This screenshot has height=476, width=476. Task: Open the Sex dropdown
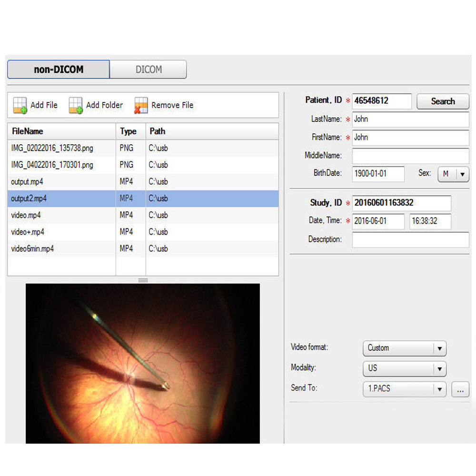tap(453, 174)
